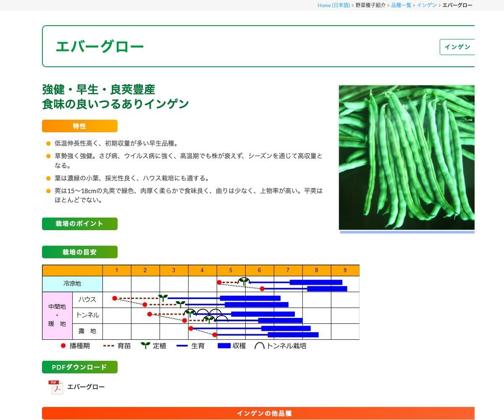
Task: Click the blue 収穫 rectangle in legend
Action: (x=224, y=346)
